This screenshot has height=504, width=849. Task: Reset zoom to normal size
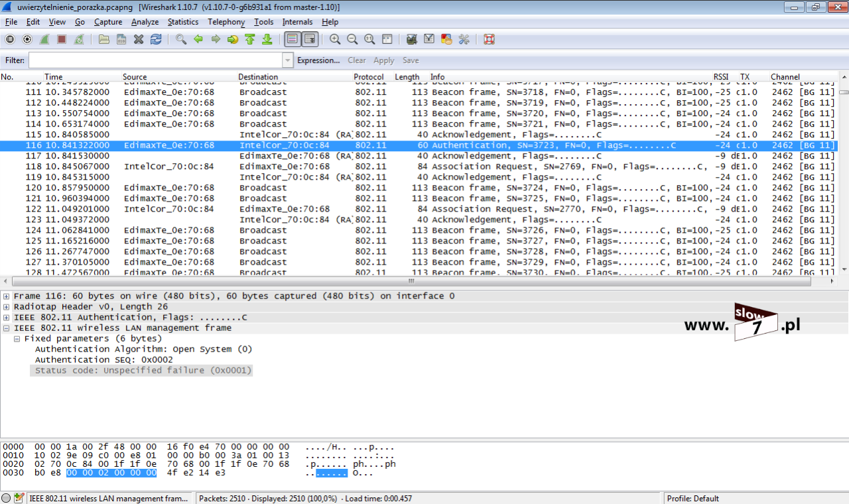[369, 39]
